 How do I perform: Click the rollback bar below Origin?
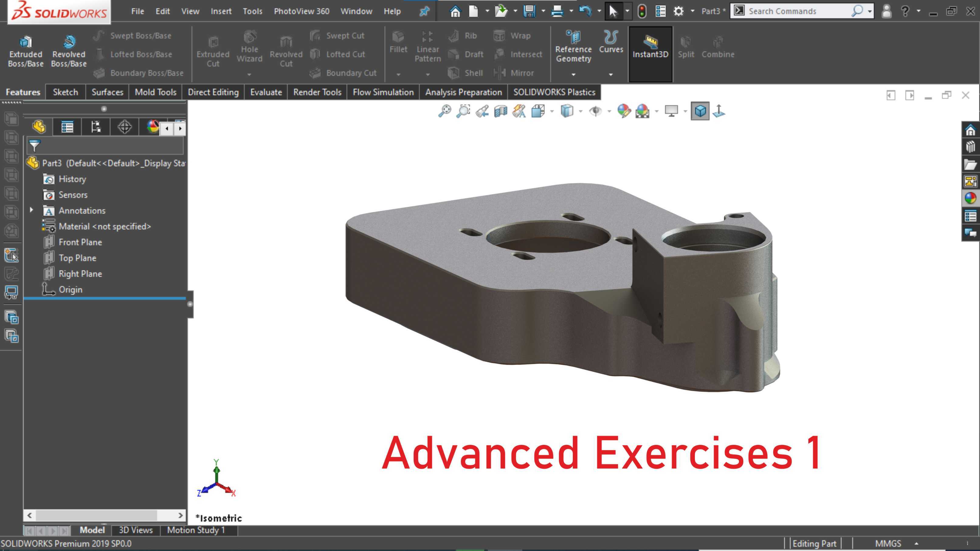click(105, 299)
